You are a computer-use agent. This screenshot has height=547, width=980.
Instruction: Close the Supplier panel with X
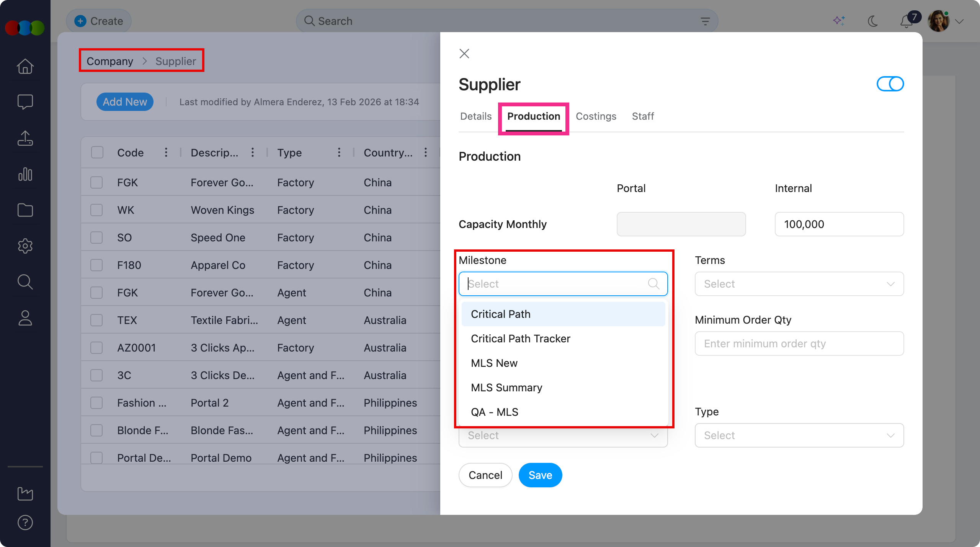[x=464, y=54]
